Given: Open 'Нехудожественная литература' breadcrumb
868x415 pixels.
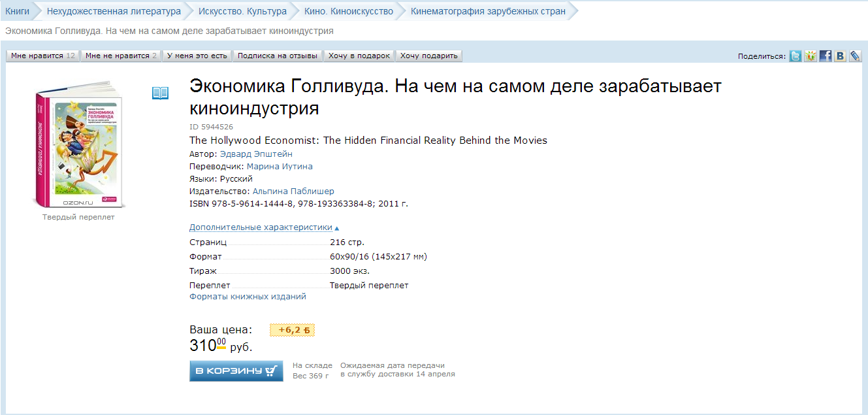Looking at the screenshot, I should point(114,11).
